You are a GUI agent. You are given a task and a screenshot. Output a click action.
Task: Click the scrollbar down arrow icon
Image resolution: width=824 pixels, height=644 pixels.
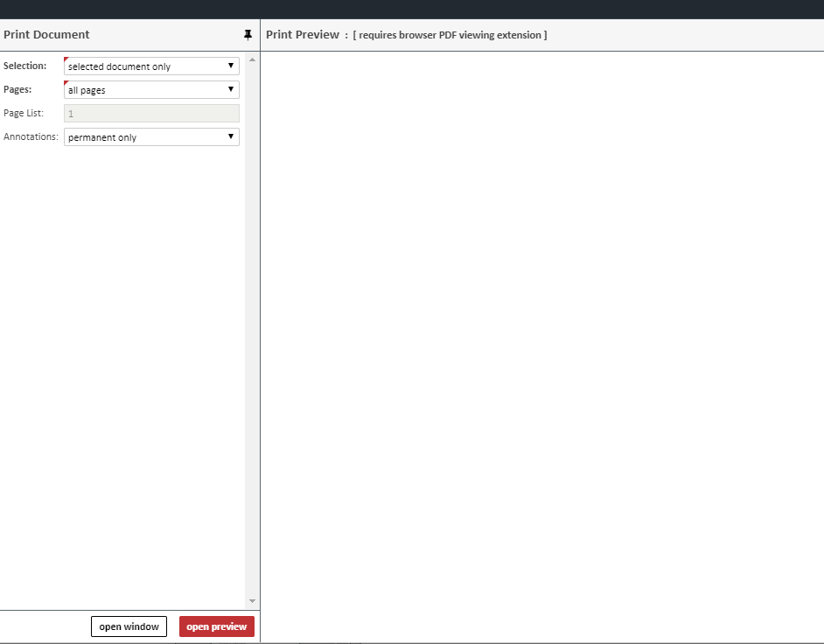[x=252, y=600]
